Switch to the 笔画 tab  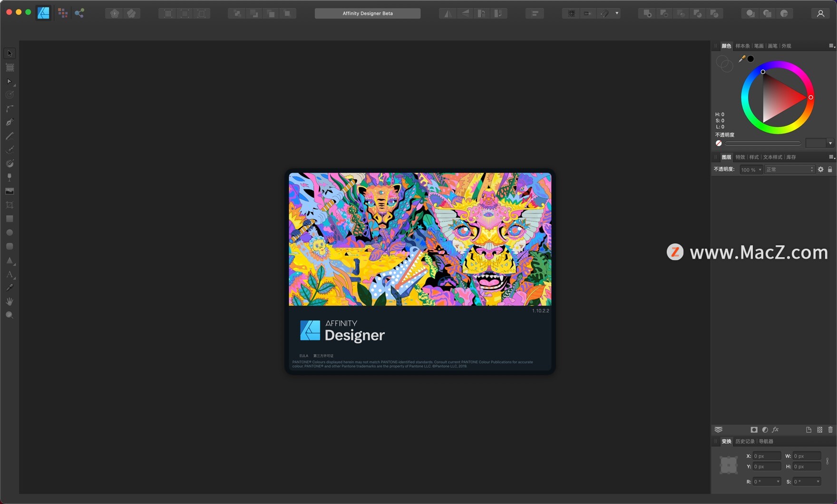tap(759, 46)
